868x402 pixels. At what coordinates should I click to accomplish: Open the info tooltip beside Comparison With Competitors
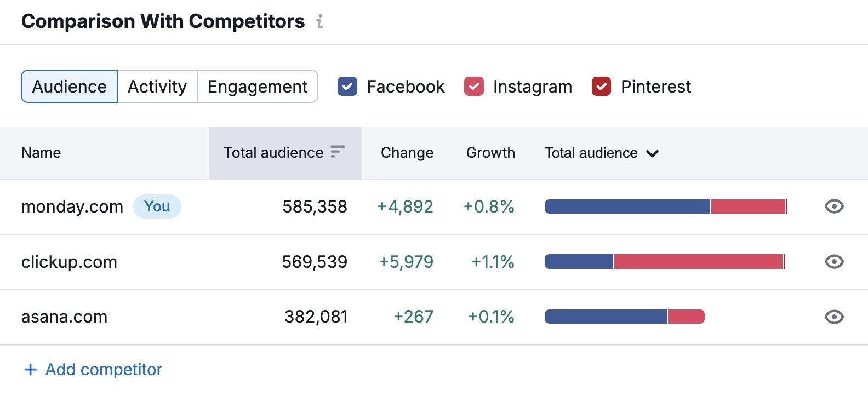321,22
